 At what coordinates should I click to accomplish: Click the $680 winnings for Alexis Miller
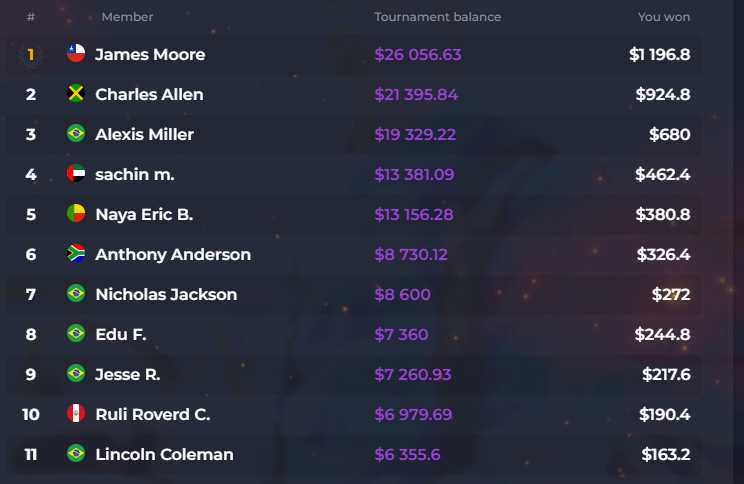click(669, 134)
